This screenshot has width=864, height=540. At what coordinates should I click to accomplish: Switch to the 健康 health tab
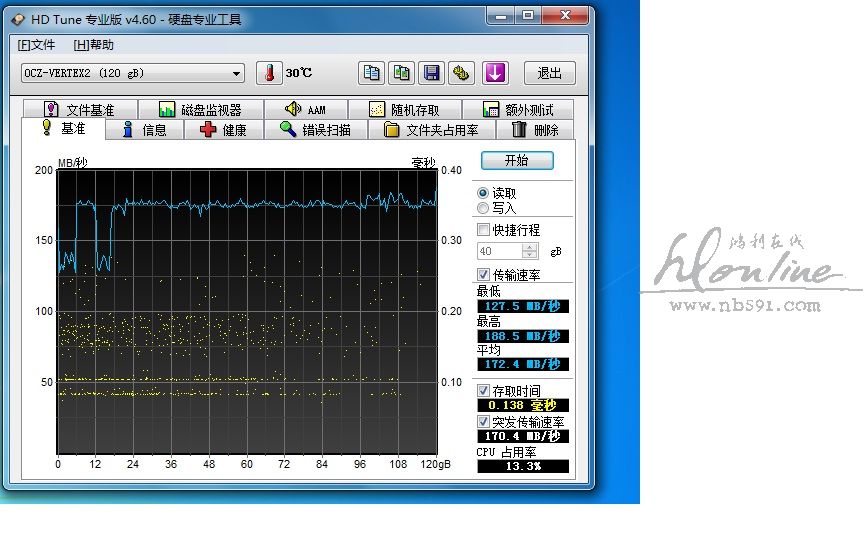point(223,130)
